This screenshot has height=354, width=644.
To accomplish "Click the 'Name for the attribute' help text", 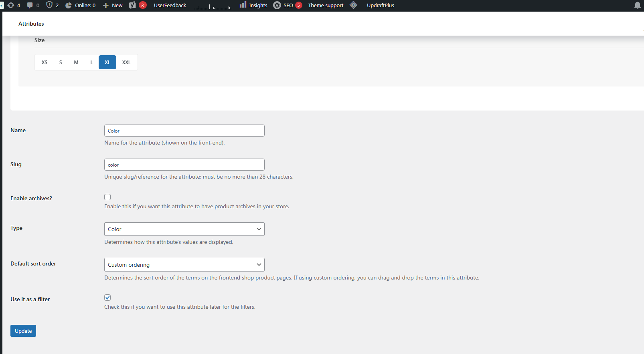I will point(164,143).
